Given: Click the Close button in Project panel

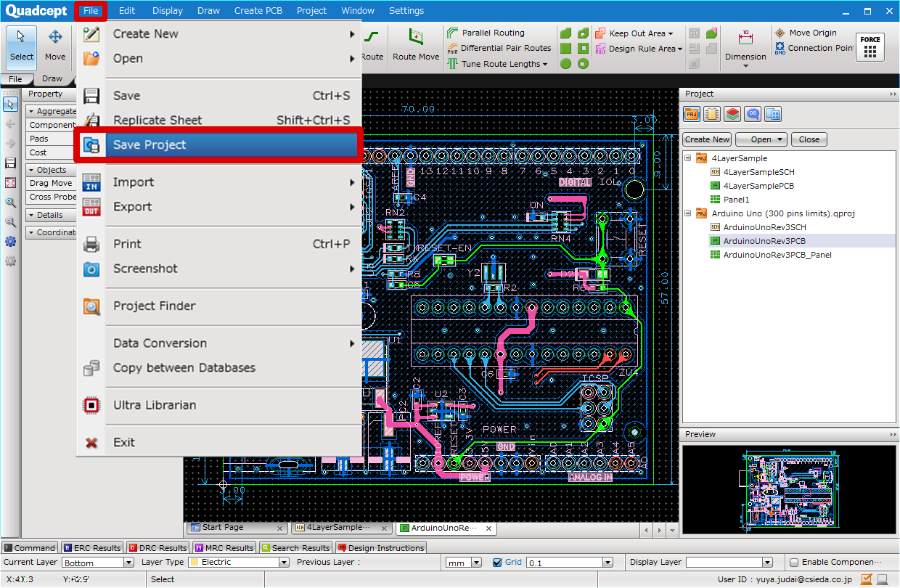Looking at the screenshot, I should pyautogui.click(x=809, y=139).
